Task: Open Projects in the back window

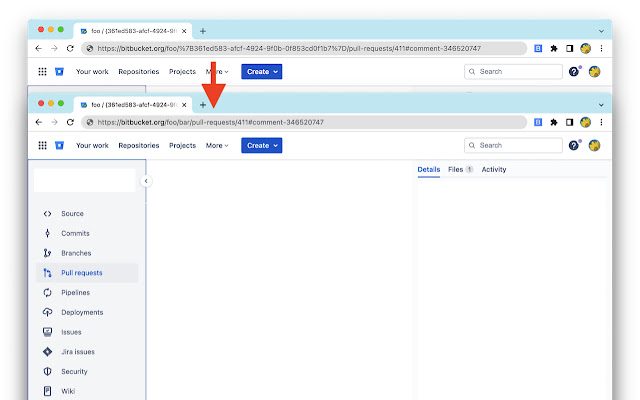Action: (x=182, y=71)
